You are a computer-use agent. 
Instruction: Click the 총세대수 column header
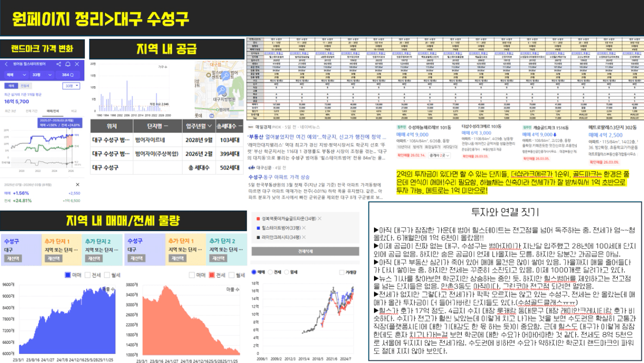[x=228, y=126]
